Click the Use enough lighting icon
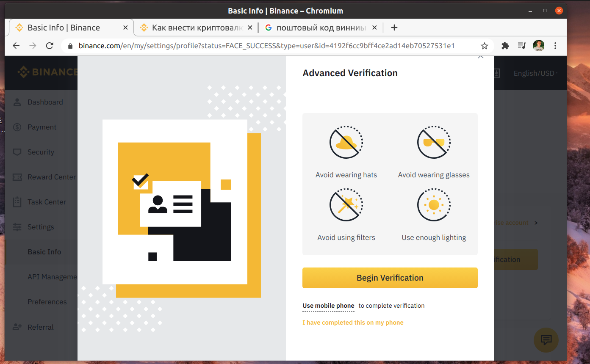 point(434,205)
